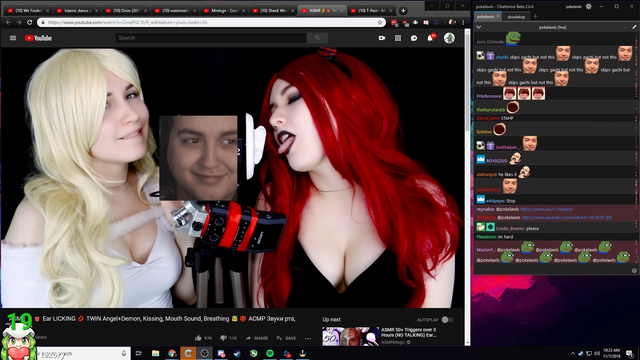Open the Up next ASMR 50+ Triggers thumbnail

coord(350,336)
